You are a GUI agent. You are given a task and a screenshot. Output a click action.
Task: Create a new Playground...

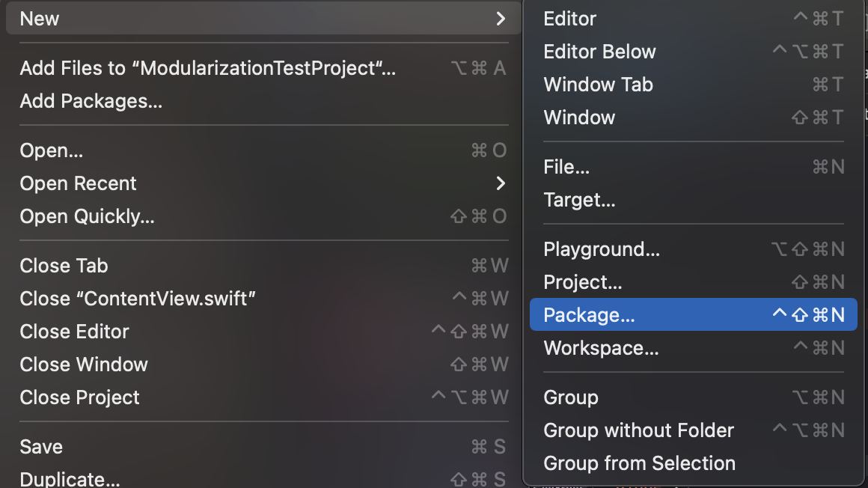[602, 249]
